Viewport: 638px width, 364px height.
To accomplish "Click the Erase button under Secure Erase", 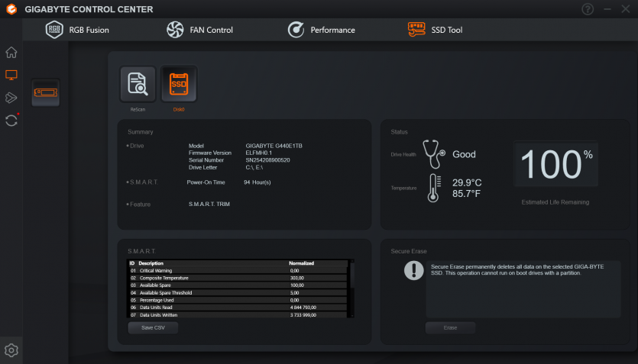I will 450,327.
